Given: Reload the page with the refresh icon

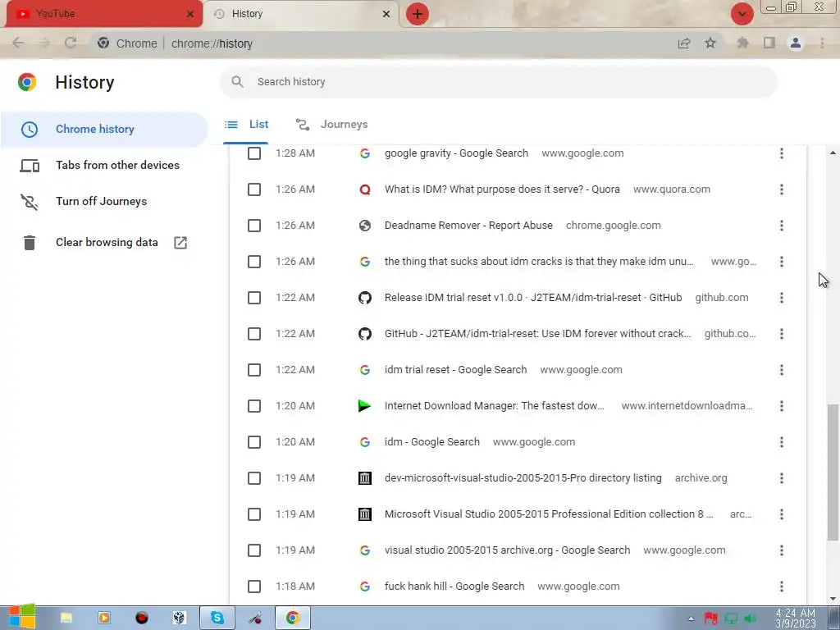Looking at the screenshot, I should (x=71, y=43).
